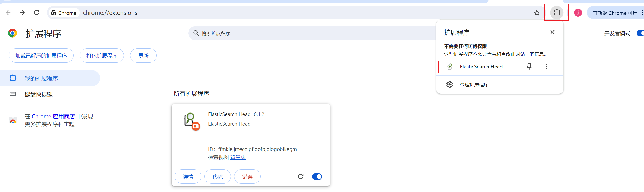Screen dimensions: 644x192
Task: Reload the ElasticSearch Head extension
Action: [301, 177]
